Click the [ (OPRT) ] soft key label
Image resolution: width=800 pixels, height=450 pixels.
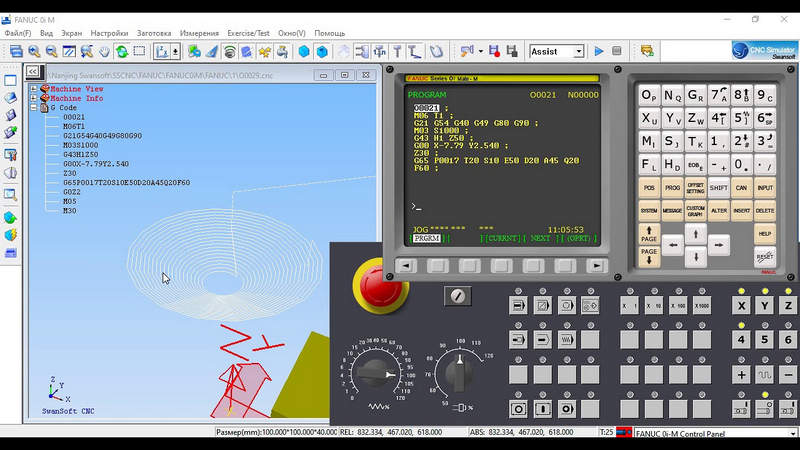(x=581, y=239)
